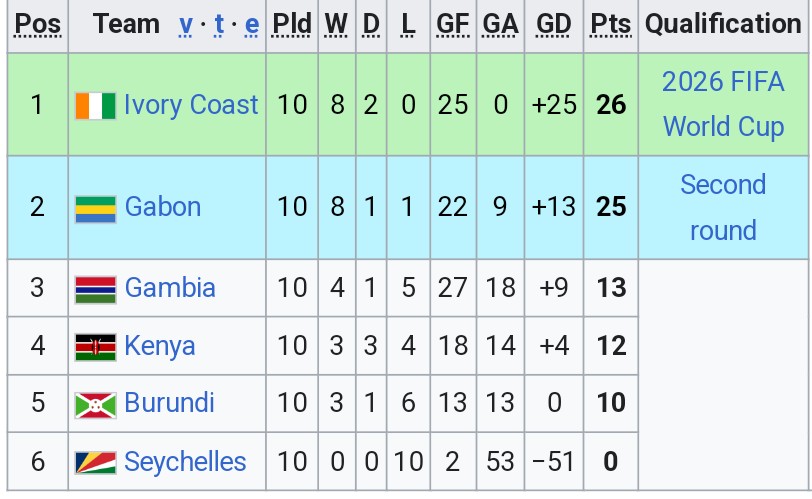
Task: Click the 'e' edit template link
Action: [251, 24]
